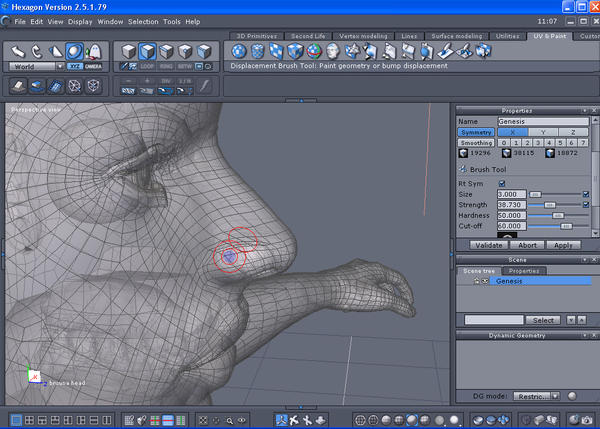This screenshot has width=600, height=429.
Task: Select the XYZ manipulator mode button
Action: pyautogui.click(x=74, y=66)
